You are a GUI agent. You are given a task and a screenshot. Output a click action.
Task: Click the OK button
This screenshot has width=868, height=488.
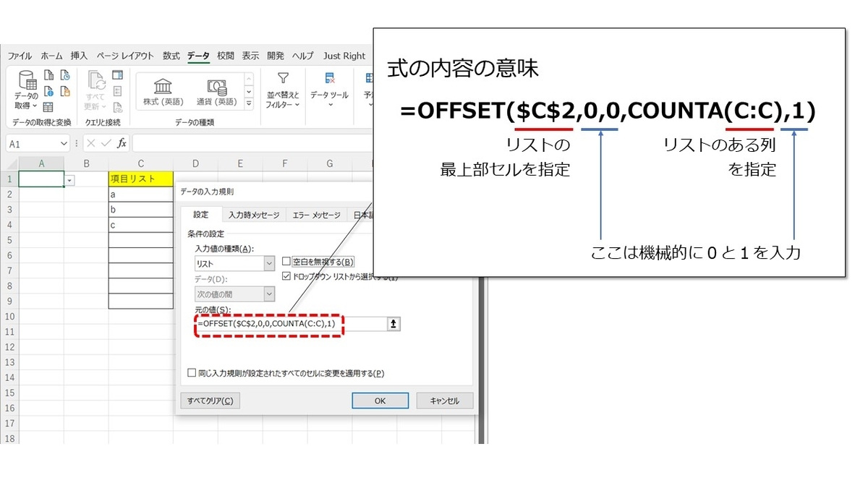pyautogui.click(x=380, y=400)
